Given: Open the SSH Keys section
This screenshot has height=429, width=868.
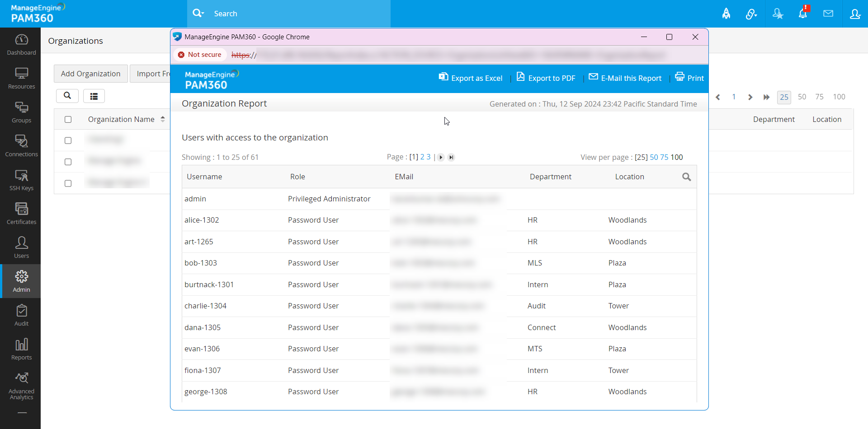Looking at the screenshot, I should click(x=21, y=179).
